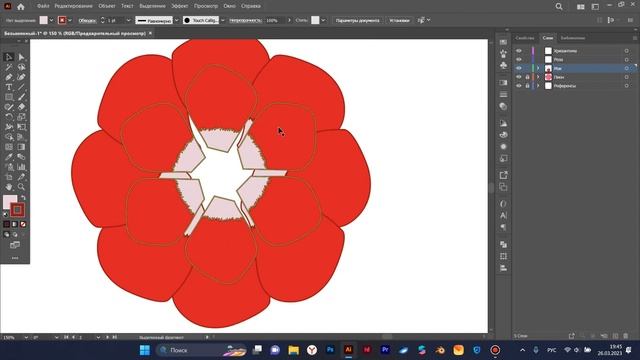
Task: Open the stroke color dropdown in control bar
Action: point(70,20)
